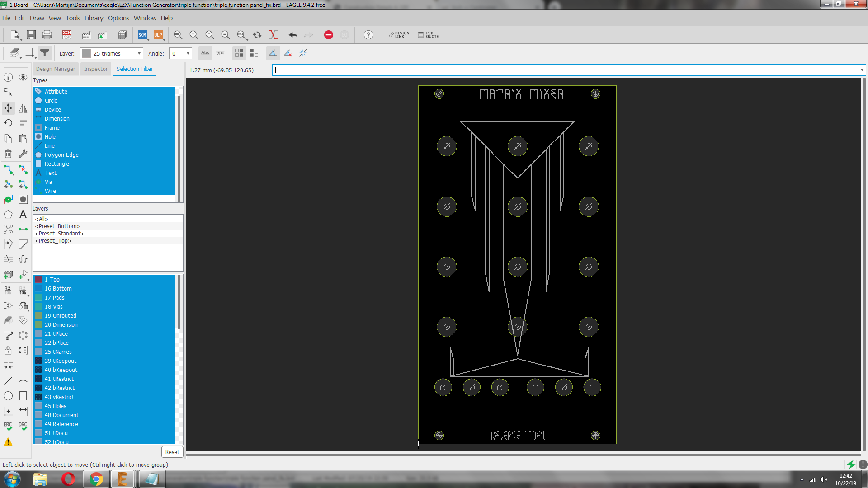Screen dimensions: 868x488
Task: Select the Dimension measurement tool
Action: 23,411
